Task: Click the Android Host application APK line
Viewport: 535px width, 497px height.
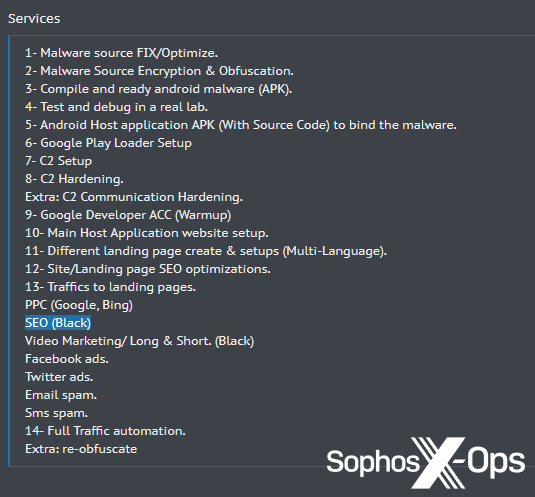Action: (241, 125)
